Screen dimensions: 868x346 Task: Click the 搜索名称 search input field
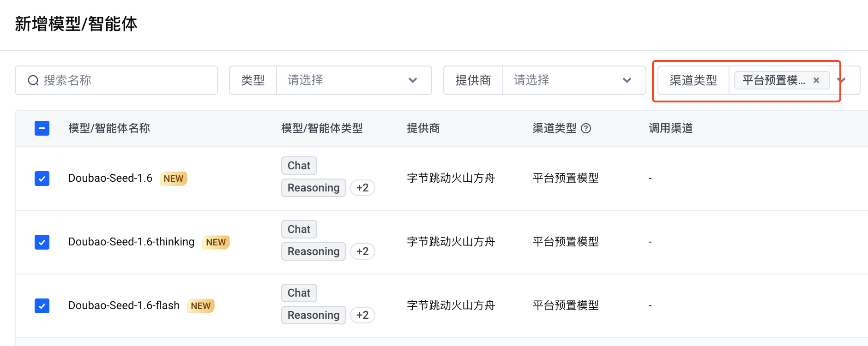tap(125, 80)
